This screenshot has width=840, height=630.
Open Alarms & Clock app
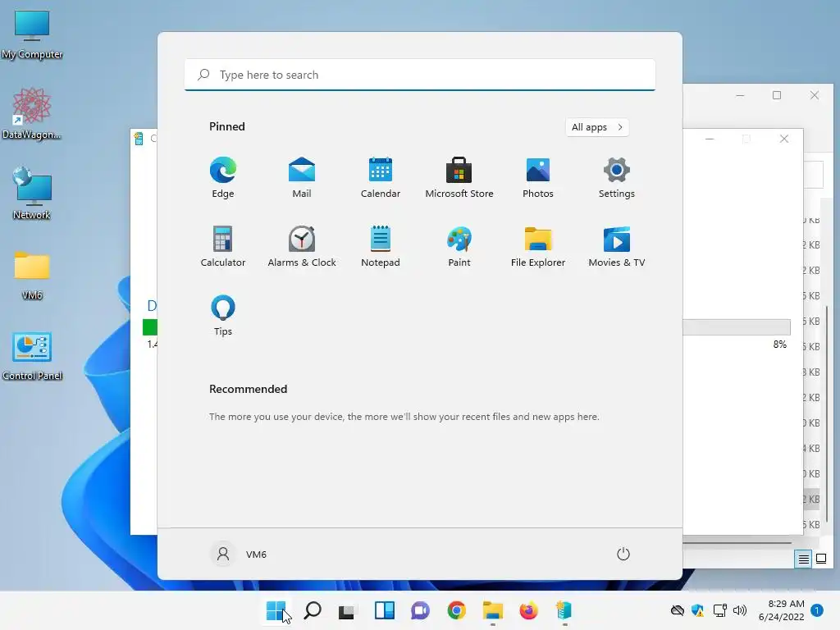point(302,246)
